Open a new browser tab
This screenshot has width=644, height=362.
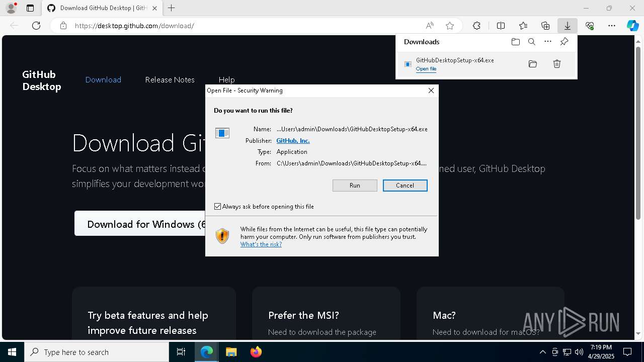click(x=172, y=8)
